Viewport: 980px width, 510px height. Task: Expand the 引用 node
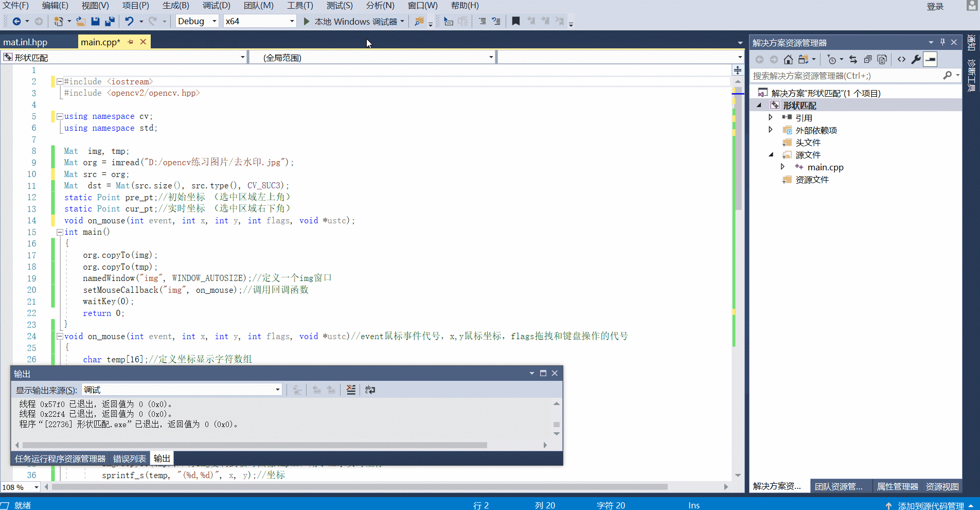pyautogui.click(x=771, y=117)
